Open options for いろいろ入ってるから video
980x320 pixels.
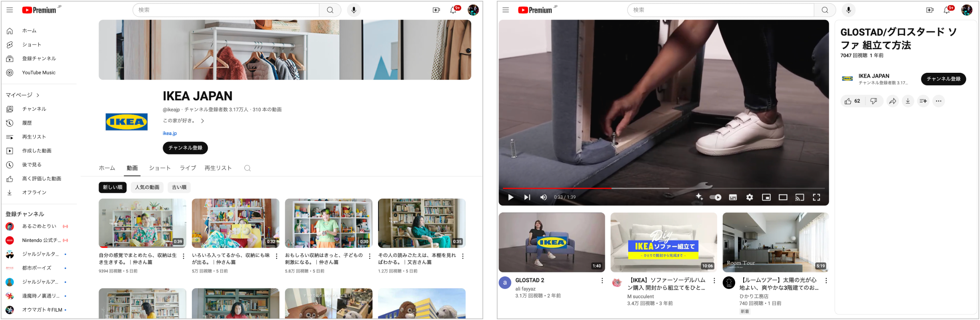(276, 256)
